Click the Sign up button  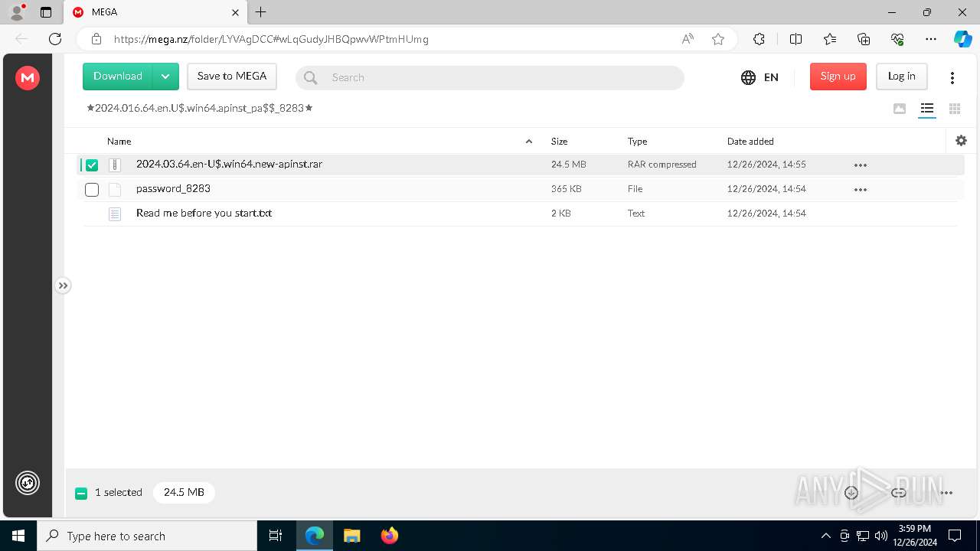pos(838,77)
